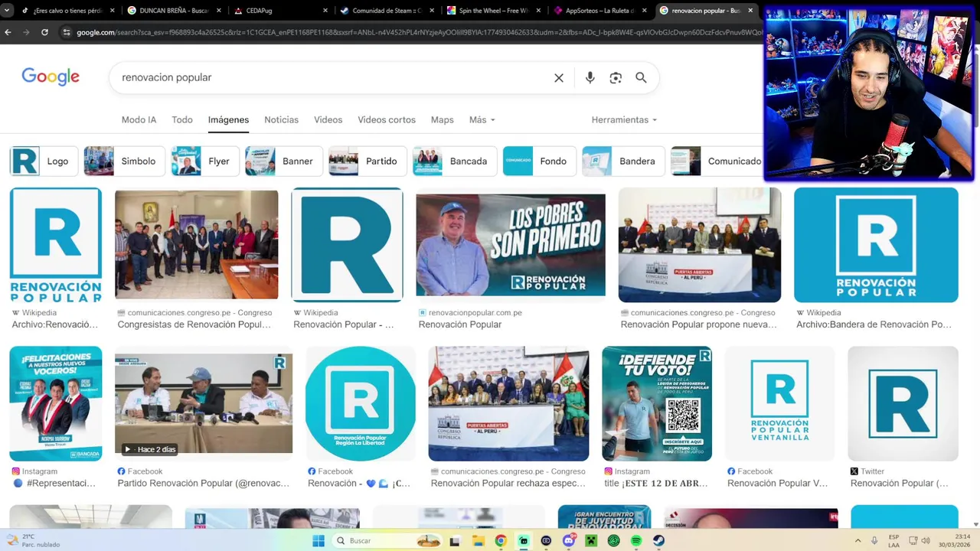
Task: Reload the page with the refresh icon
Action: tap(44, 32)
